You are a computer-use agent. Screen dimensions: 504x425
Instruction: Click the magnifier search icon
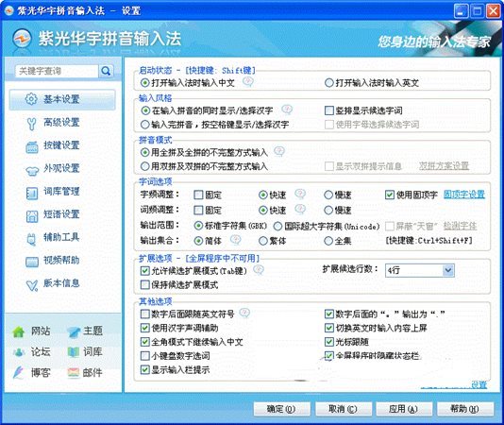click(106, 71)
